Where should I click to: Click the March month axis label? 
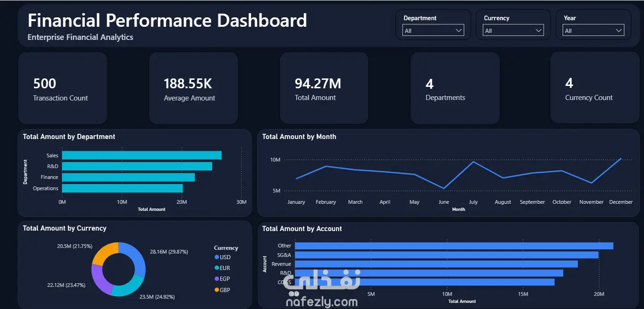point(355,202)
